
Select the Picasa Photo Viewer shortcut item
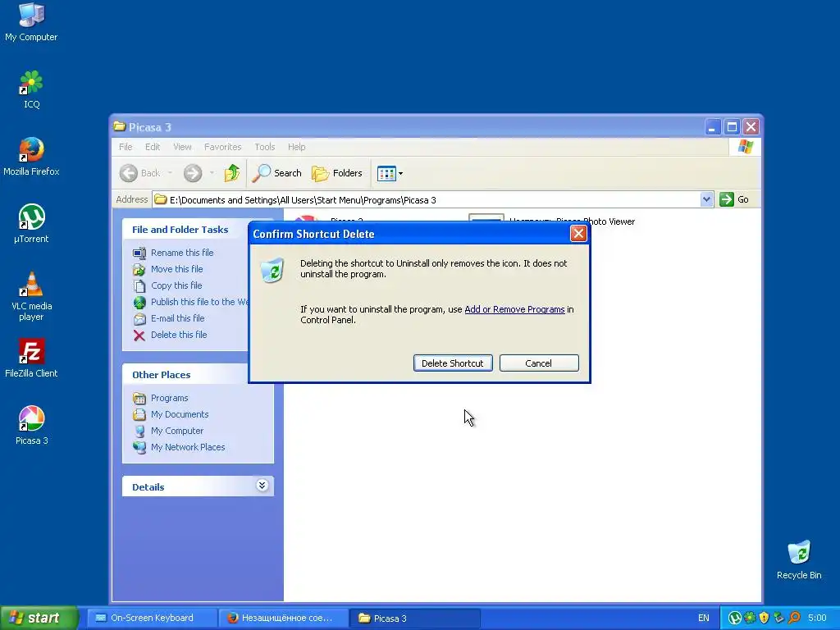coord(552,218)
